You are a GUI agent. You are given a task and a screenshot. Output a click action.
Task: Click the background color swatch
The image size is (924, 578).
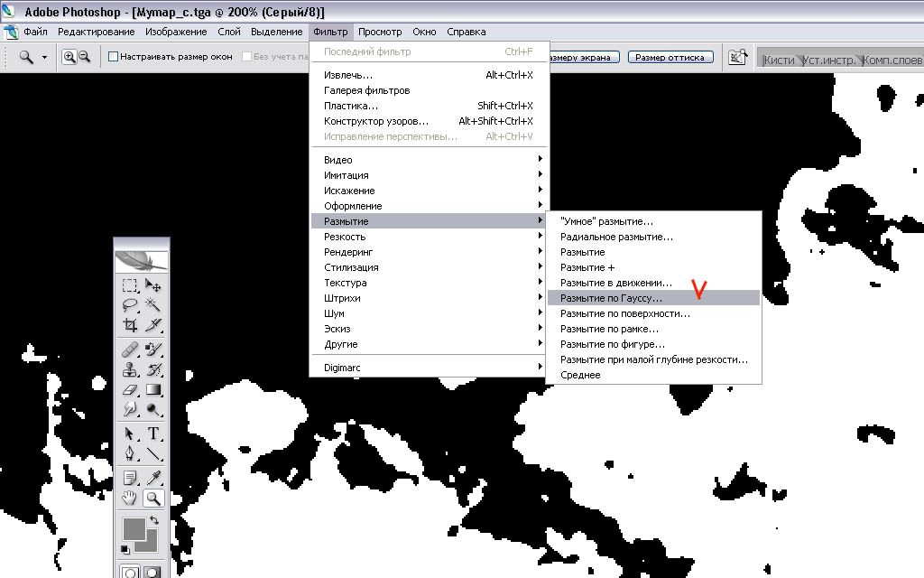click(x=151, y=544)
